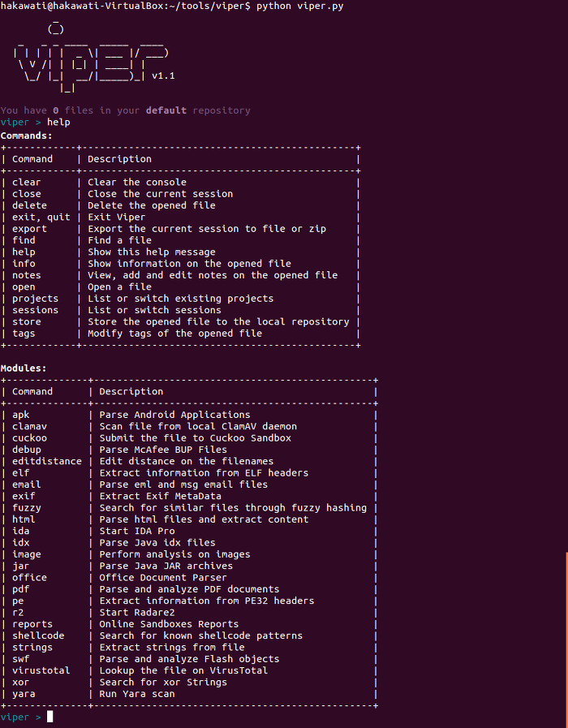Click the 'yara' module name
The width and height of the screenshot is (568, 728).
[24, 694]
